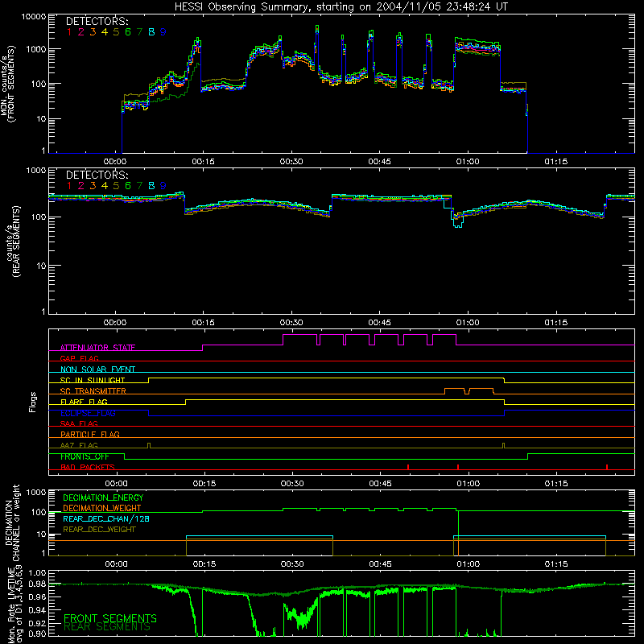Select the FRONTS_OFF flag label
This screenshot has width=644, height=644.
[85, 456]
